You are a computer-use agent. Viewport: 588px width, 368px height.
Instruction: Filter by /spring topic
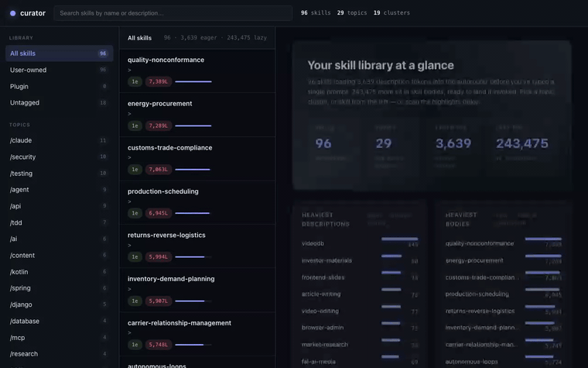(60, 288)
